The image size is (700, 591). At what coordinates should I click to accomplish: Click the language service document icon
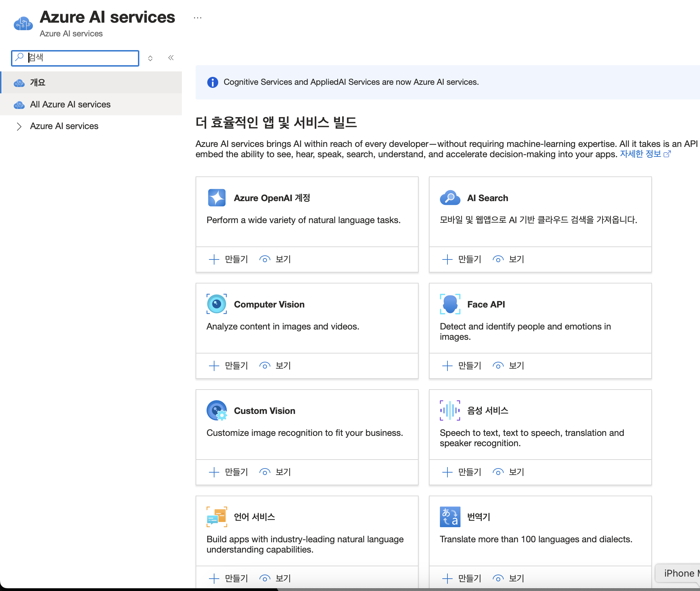(x=217, y=517)
